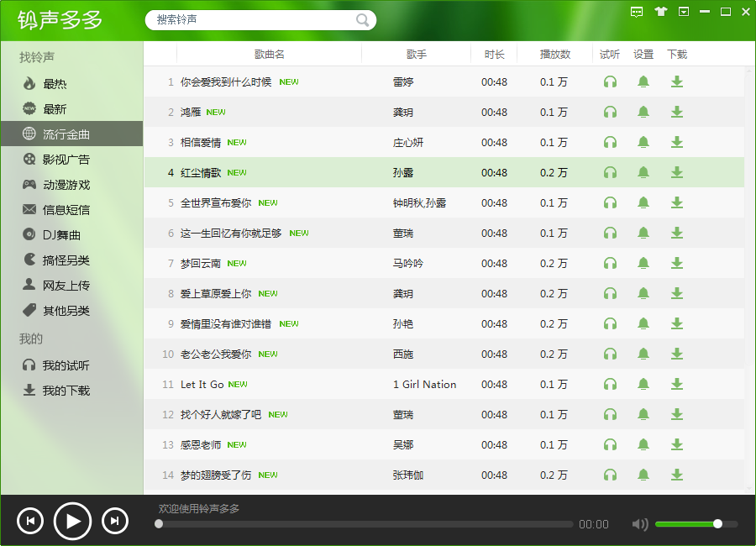The width and height of the screenshot is (756, 546).
Task: Open the feedback message icon
Action: (637, 12)
